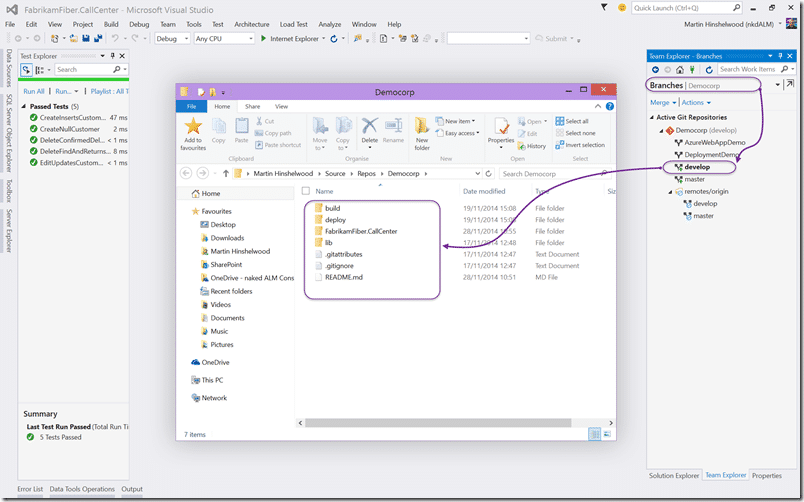This screenshot has height=502, width=804.
Task: Select the master local branch
Action: click(695, 179)
